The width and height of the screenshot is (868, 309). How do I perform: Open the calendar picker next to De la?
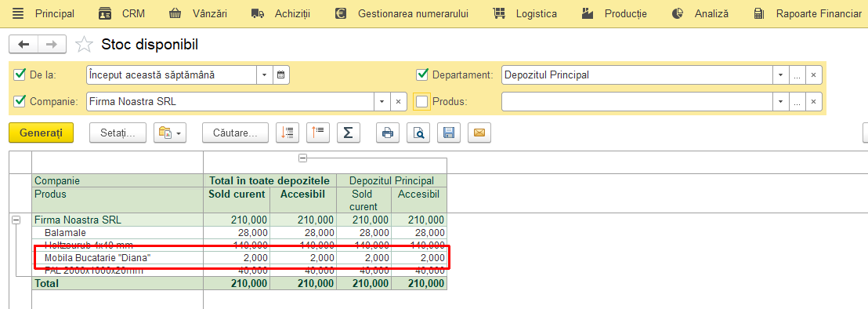281,75
